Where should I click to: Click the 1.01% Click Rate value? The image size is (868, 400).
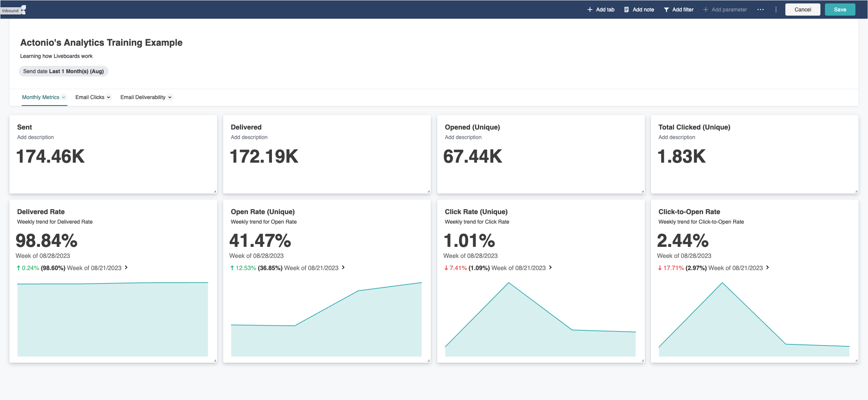click(x=469, y=241)
